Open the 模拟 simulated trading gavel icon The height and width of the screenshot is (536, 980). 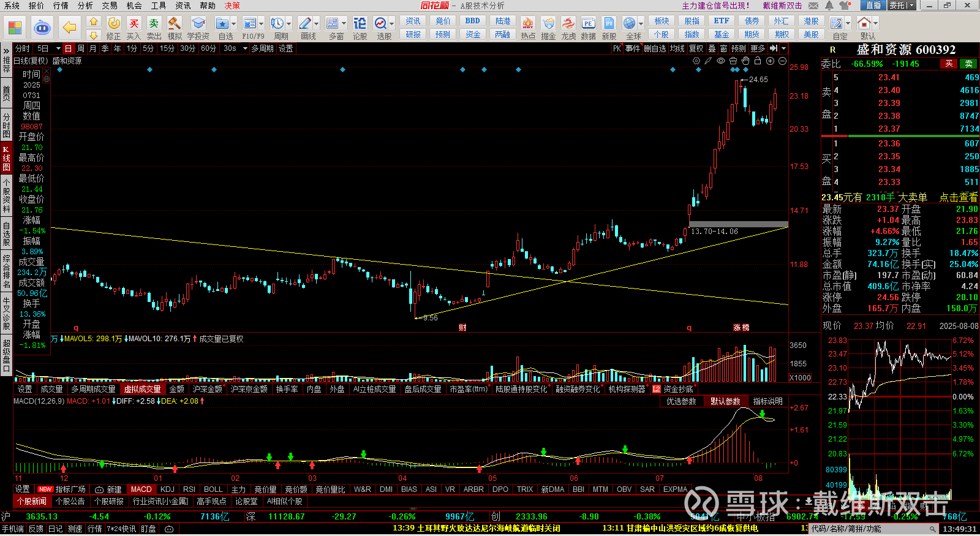(175, 23)
